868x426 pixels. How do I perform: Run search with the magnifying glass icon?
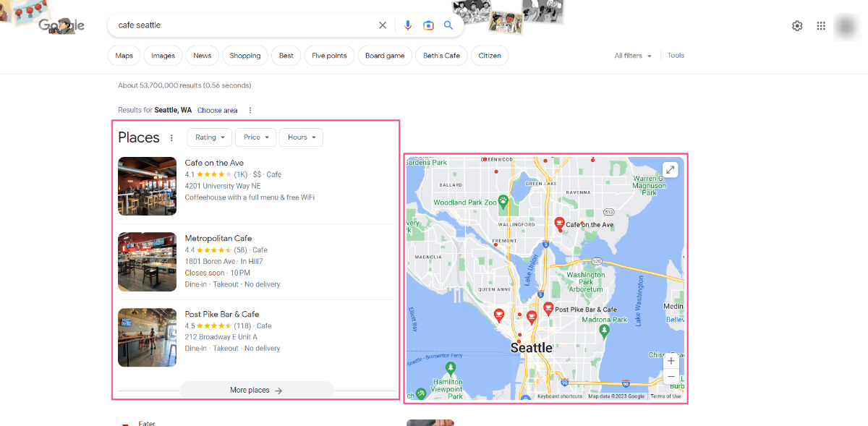click(x=448, y=25)
